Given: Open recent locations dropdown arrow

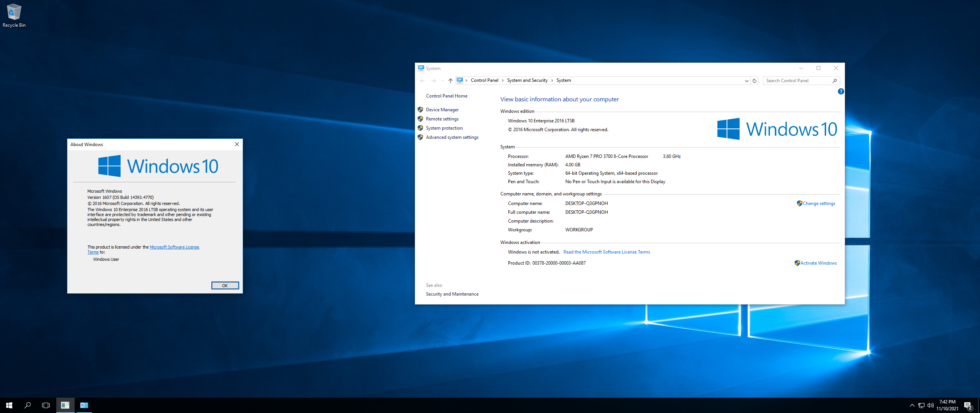Looking at the screenshot, I should tap(443, 81).
